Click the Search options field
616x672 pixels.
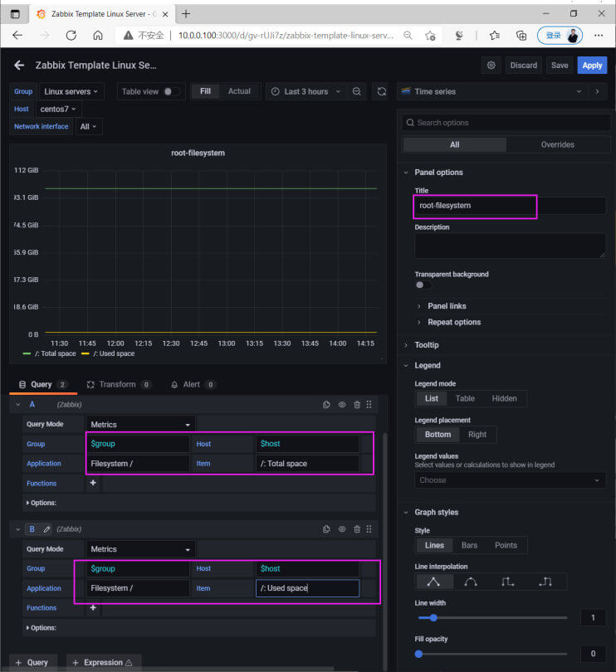(x=506, y=123)
